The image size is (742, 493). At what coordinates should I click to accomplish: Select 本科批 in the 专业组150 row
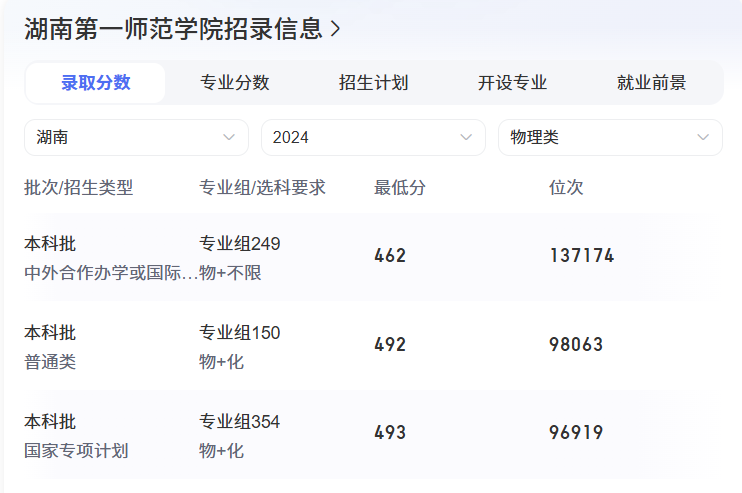50,333
